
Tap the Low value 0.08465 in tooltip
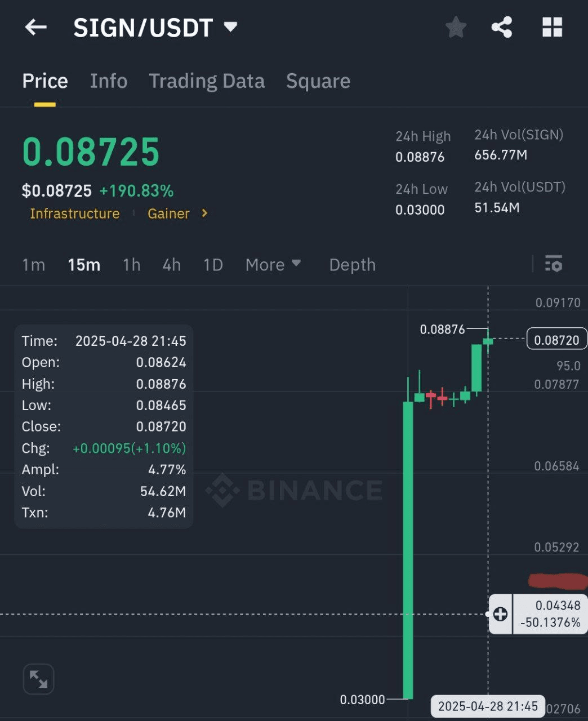tap(161, 405)
